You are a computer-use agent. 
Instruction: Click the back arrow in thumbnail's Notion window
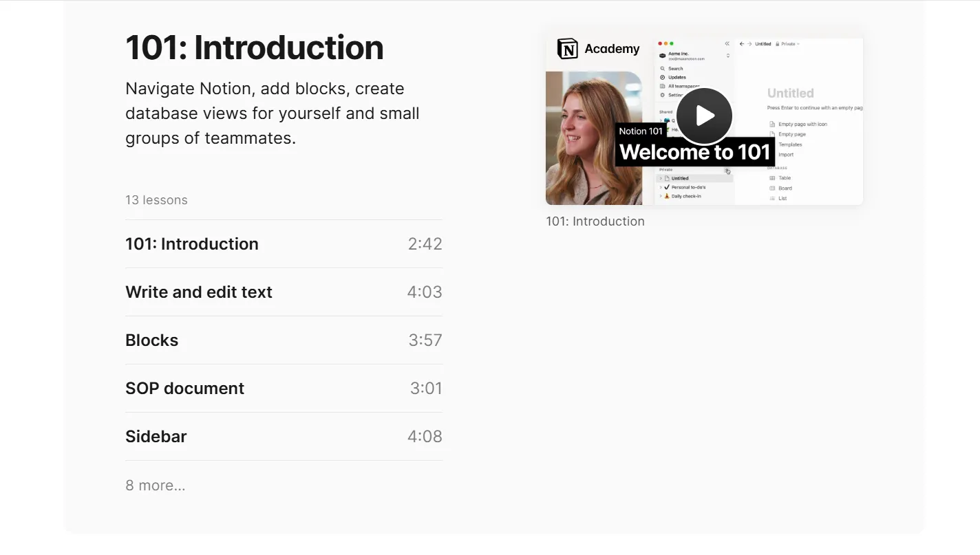click(742, 44)
